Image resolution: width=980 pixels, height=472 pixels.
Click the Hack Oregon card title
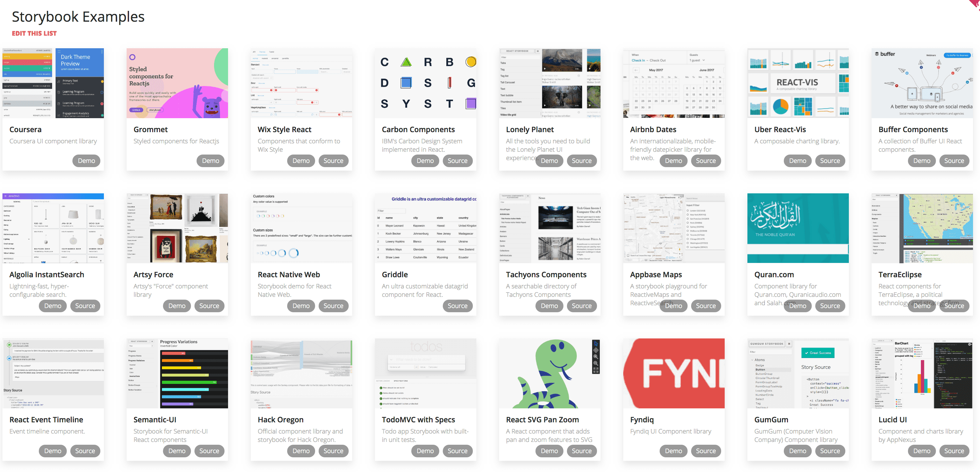(x=280, y=420)
